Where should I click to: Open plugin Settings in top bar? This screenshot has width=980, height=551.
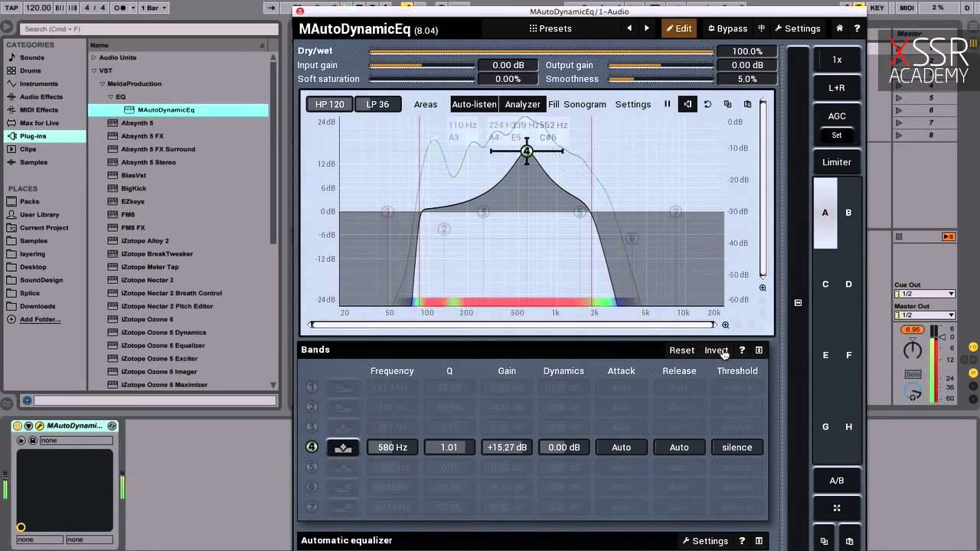[797, 28]
